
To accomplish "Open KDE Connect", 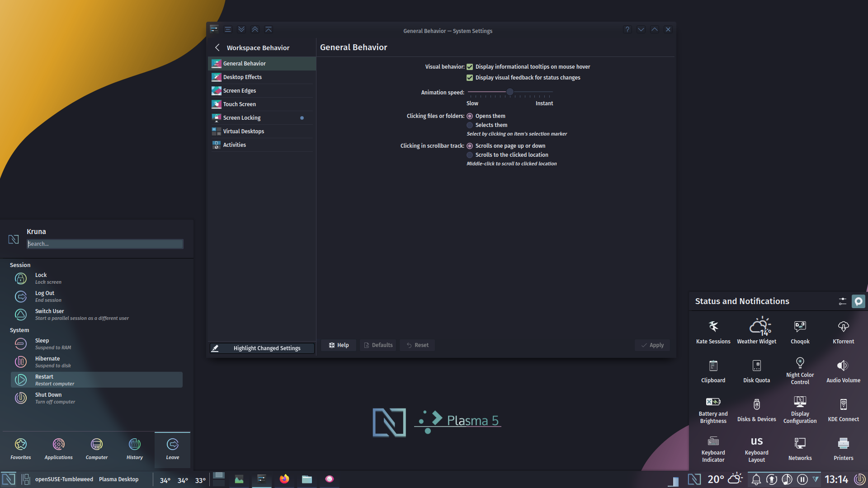I will coord(843,409).
